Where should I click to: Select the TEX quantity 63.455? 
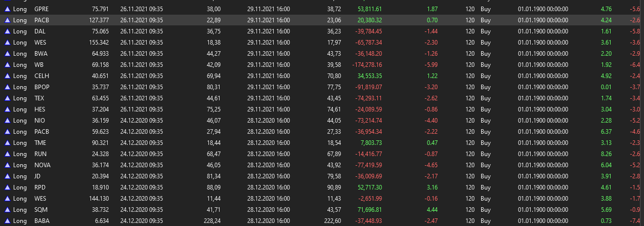[100, 98]
